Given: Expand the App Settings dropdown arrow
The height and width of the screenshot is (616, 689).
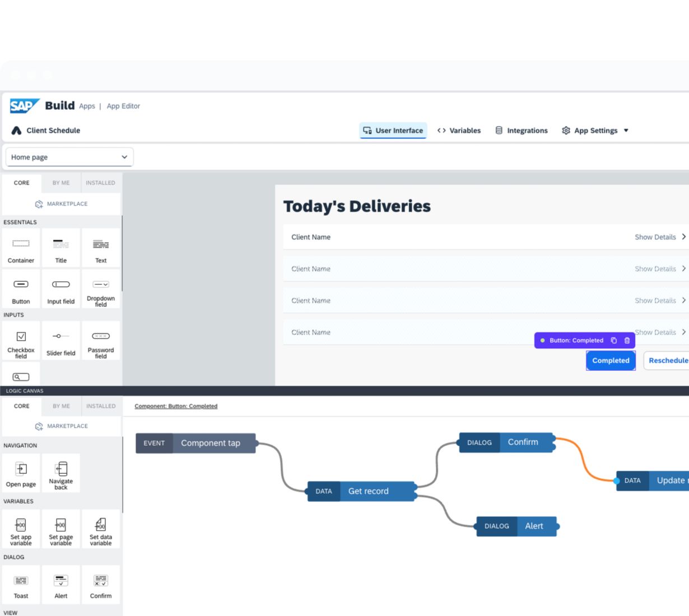Looking at the screenshot, I should point(626,130).
